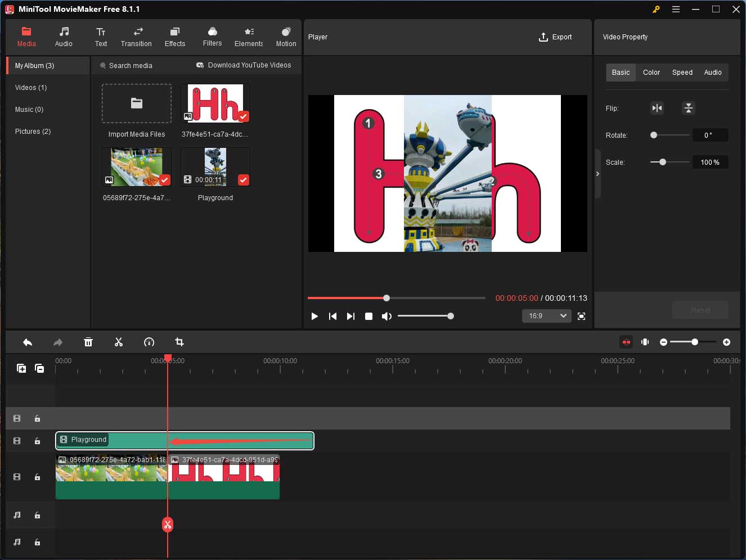This screenshot has width=746, height=560.
Task: Split the clip with the scissors tool
Action: (x=119, y=342)
